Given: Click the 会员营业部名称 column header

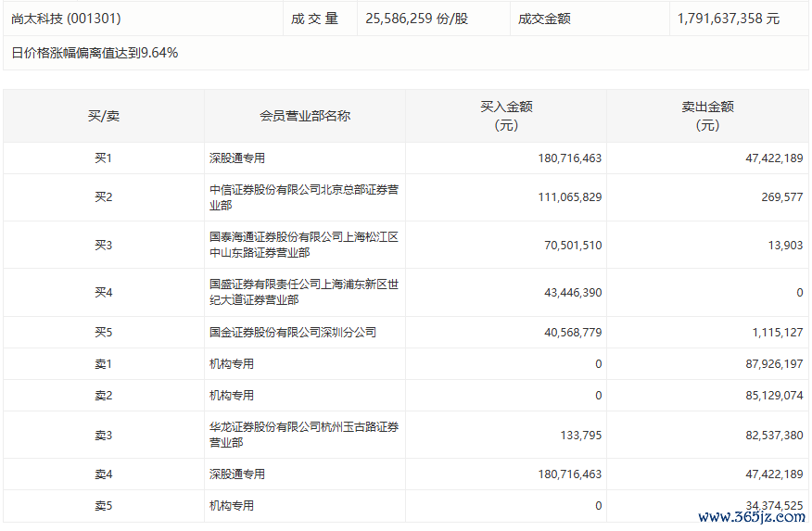Looking at the screenshot, I should (304, 116).
